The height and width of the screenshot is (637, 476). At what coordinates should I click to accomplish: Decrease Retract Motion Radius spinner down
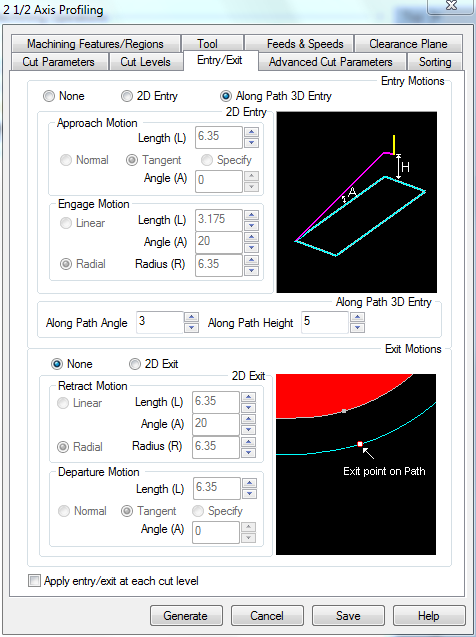249,453
